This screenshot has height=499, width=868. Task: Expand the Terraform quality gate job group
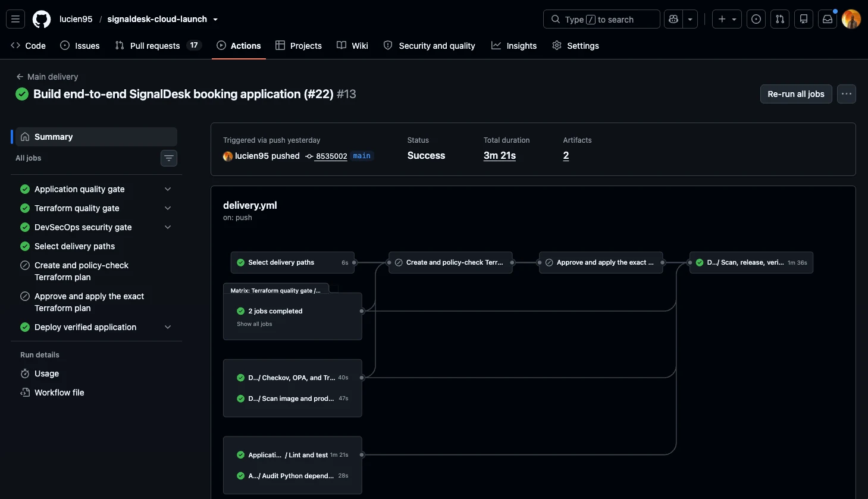pos(168,208)
